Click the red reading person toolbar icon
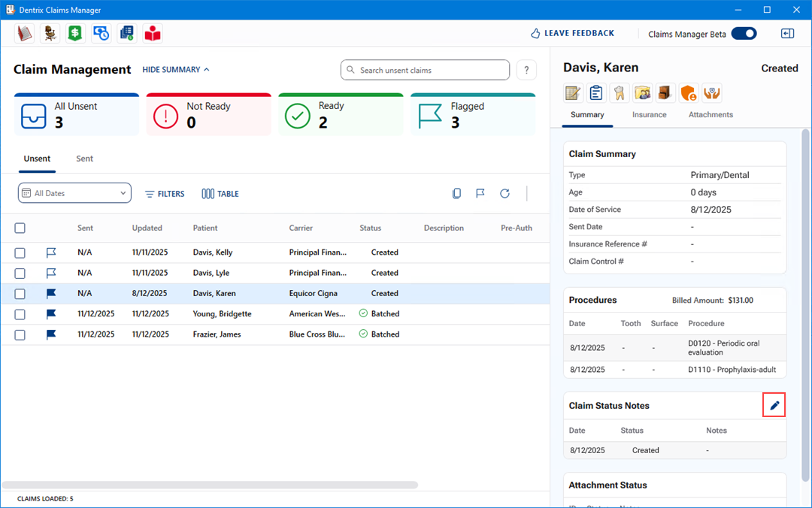Image resolution: width=812 pixels, height=508 pixels. click(153, 33)
